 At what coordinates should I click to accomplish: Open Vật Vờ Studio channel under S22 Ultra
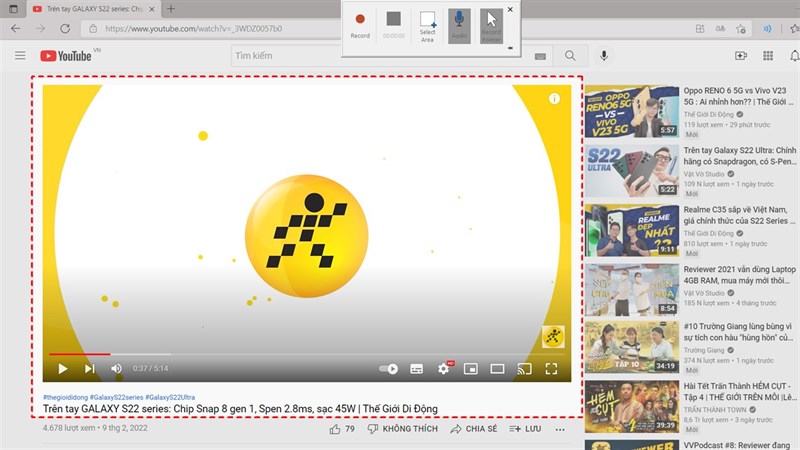(x=704, y=174)
